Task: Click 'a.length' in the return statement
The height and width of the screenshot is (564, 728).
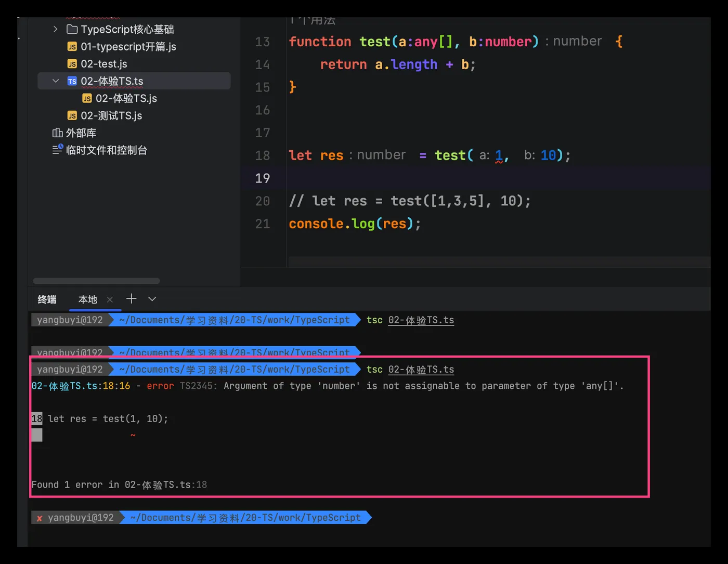Action: (406, 64)
